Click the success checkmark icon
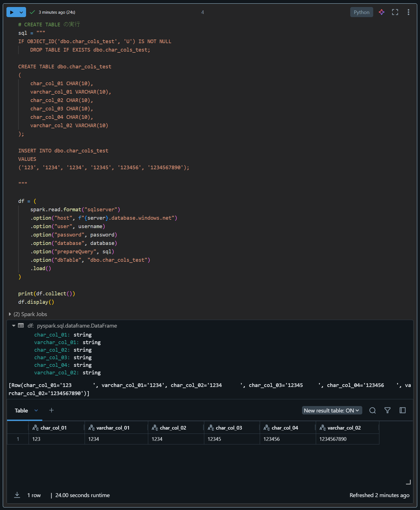Screen dimensions: 420x510 [x=32, y=12]
